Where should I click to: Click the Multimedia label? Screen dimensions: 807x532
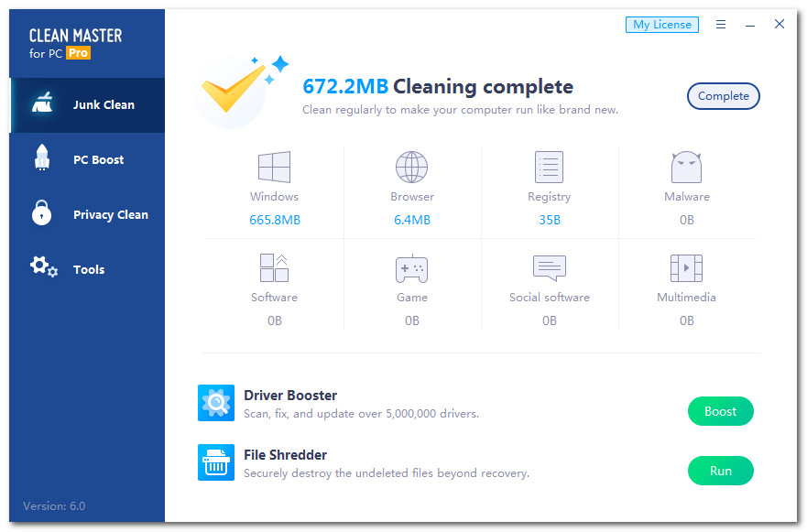point(687,298)
